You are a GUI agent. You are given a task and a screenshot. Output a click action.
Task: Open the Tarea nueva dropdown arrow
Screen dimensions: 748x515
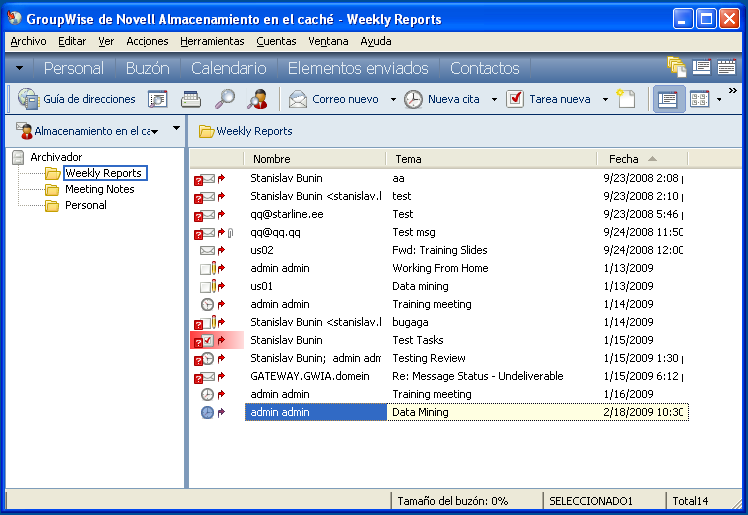[x=605, y=100]
